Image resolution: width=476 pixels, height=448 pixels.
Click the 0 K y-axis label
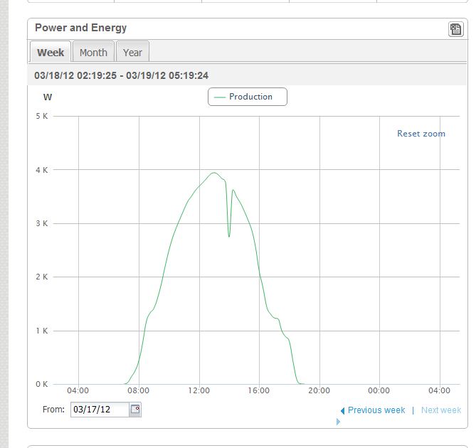pos(42,384)
